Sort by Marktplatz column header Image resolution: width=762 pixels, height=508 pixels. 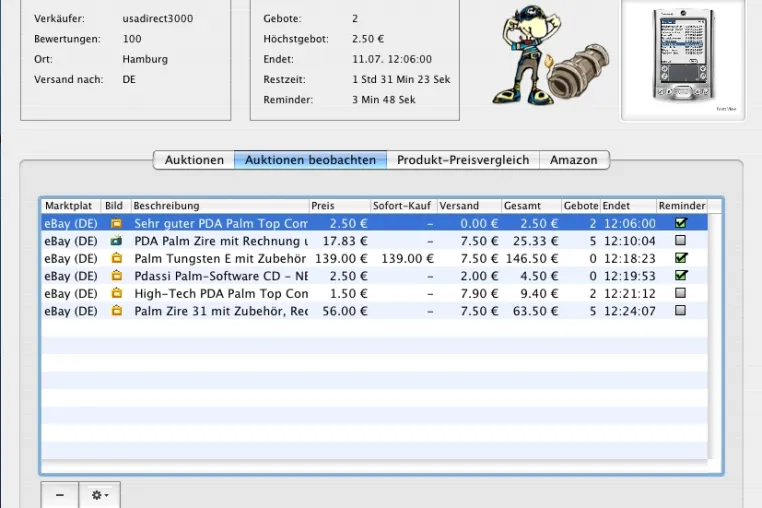(71, 206)
